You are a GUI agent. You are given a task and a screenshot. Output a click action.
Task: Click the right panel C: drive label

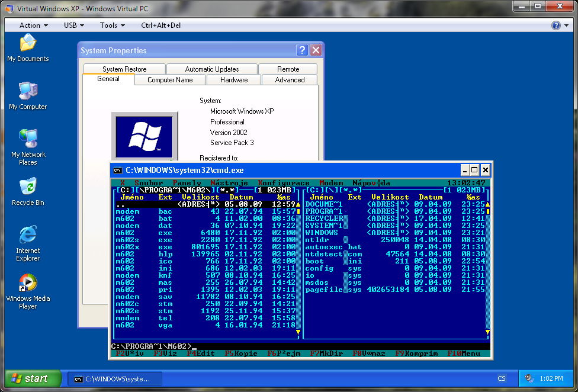tap(315, 190)
